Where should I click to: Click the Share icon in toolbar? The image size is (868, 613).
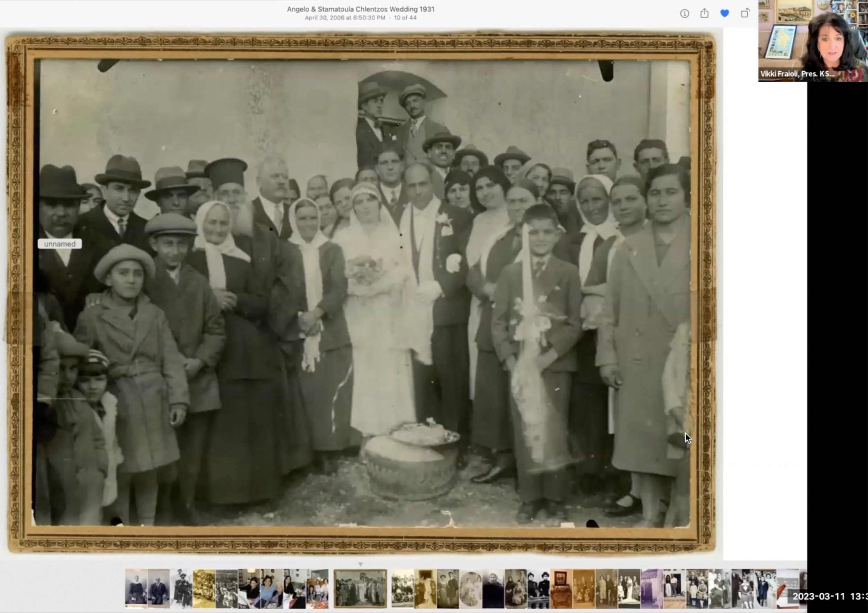[704, 13]
